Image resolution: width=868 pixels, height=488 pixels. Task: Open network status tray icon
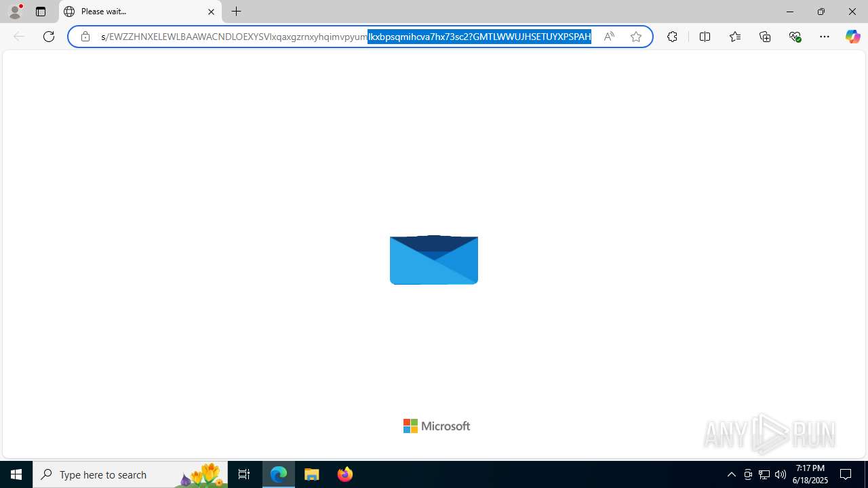[764, 474]
